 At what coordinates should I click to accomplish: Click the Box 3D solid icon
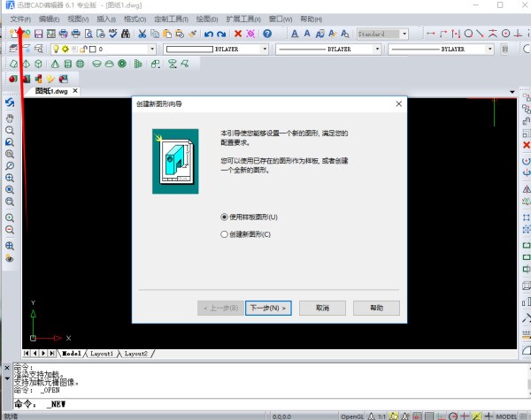coord(39,64)
